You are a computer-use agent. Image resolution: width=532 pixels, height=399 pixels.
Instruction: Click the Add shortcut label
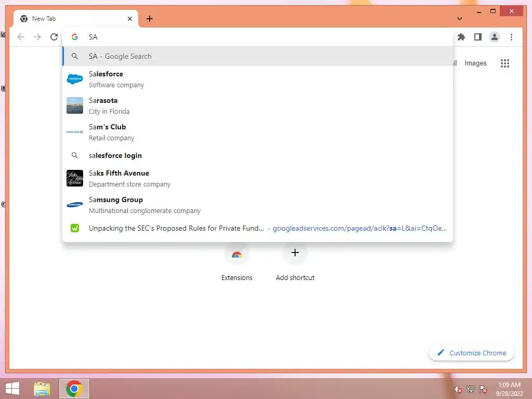(x=295, y=277)
